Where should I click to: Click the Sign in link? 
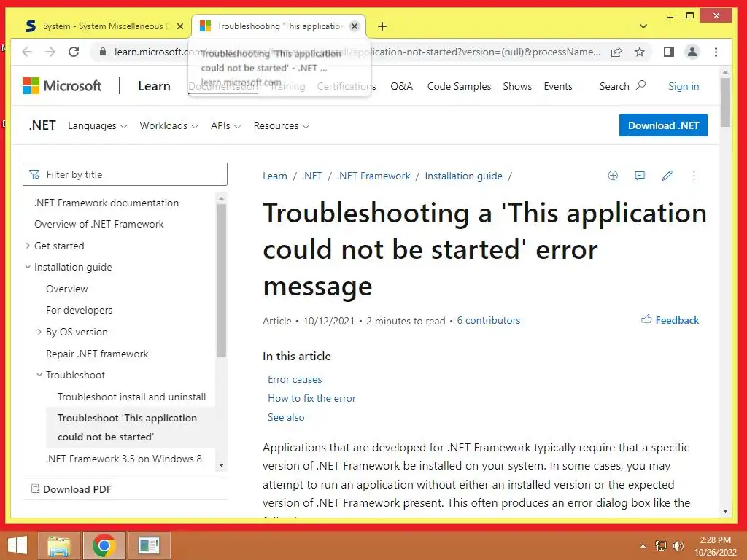click(684, 86)
